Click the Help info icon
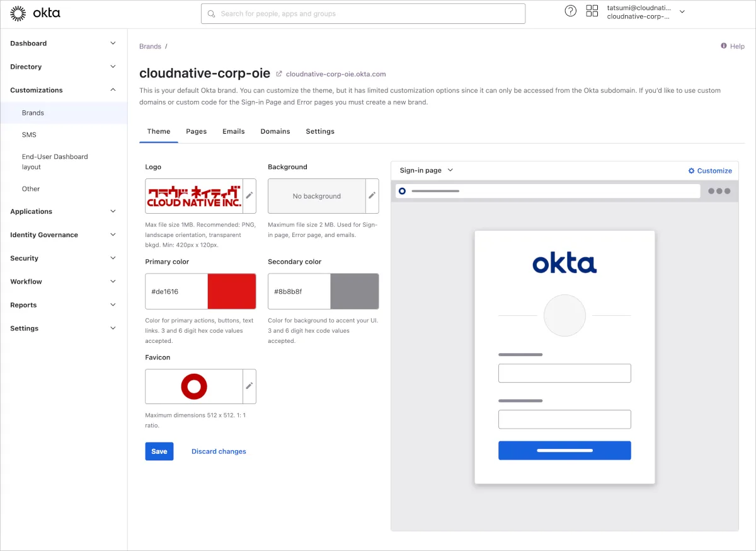Screen dimensions: 756x551 tap(724, 46)
